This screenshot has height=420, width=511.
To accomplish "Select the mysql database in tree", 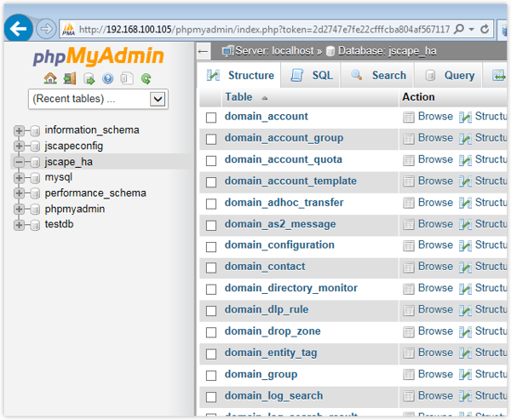I will [59, 177].
